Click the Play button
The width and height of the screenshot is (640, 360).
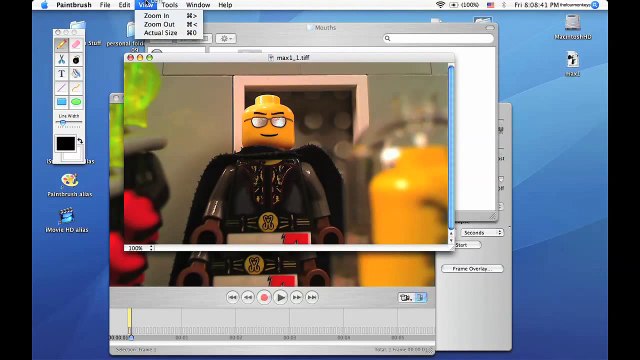click(x=280, y=298)
